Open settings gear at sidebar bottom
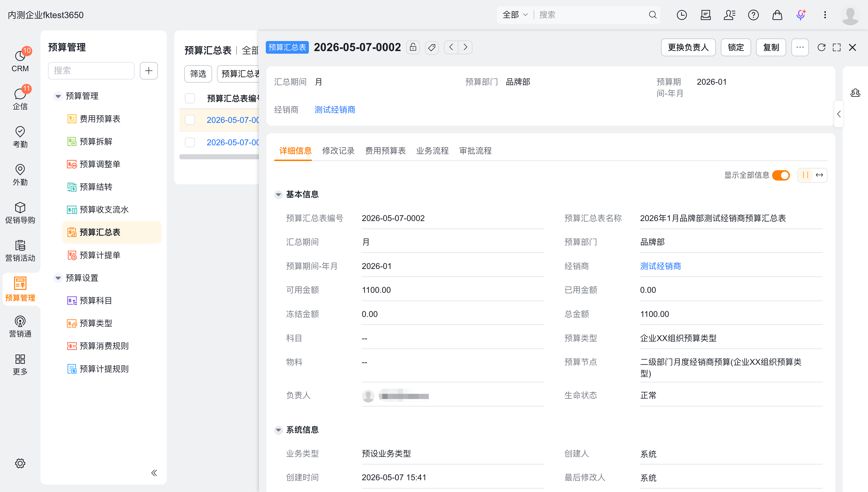Screen dimensions: 868x492 tap(20, 463)
